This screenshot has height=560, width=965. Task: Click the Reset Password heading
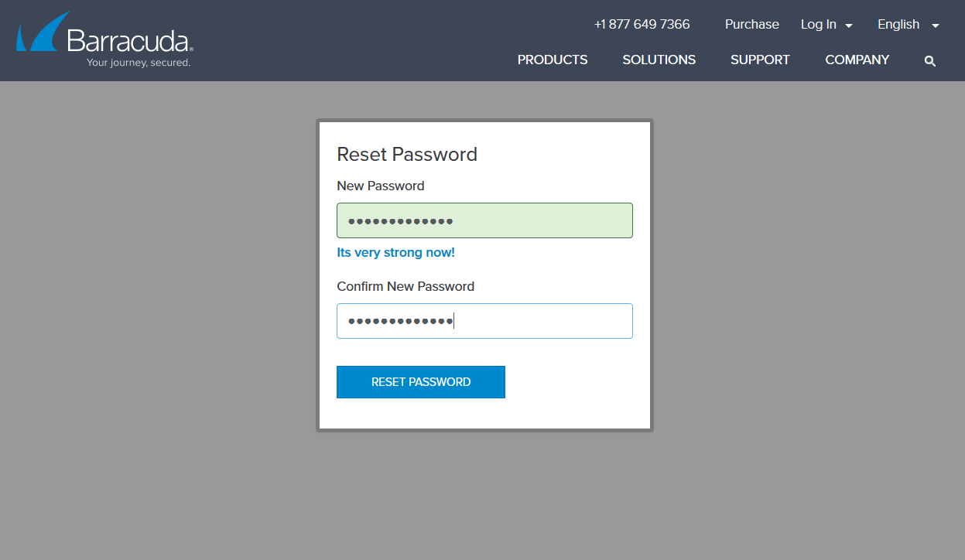(x=407, y=155)
